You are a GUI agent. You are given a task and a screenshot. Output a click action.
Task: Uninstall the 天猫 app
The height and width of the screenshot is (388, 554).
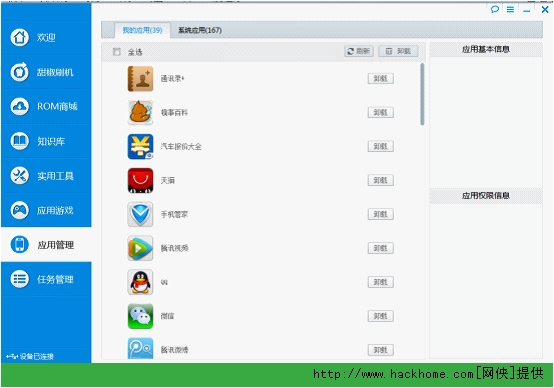(x=381, y=180)
